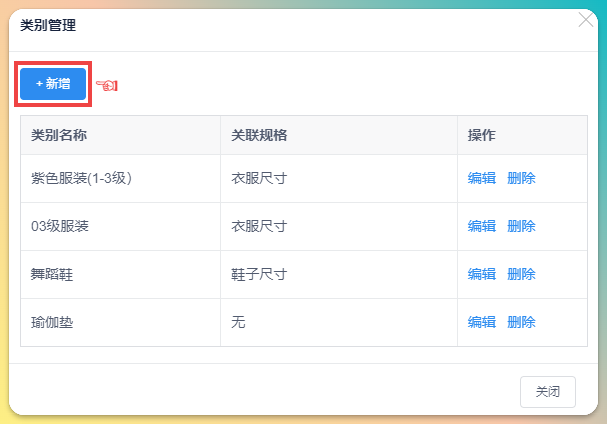The height and width of the screenshot is (424, 607).
Task: Remove the 舞蹈鞋 category via 删除
Action: point(521,275)
